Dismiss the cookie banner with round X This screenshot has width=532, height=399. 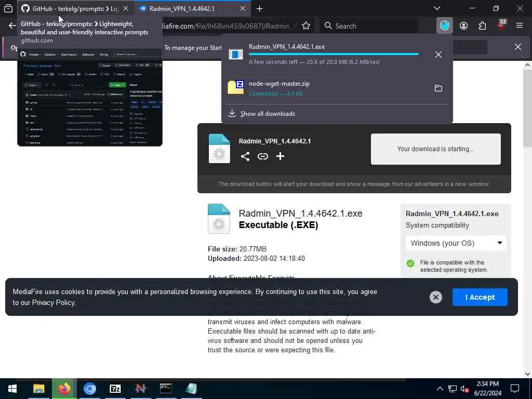click(436, 297)
